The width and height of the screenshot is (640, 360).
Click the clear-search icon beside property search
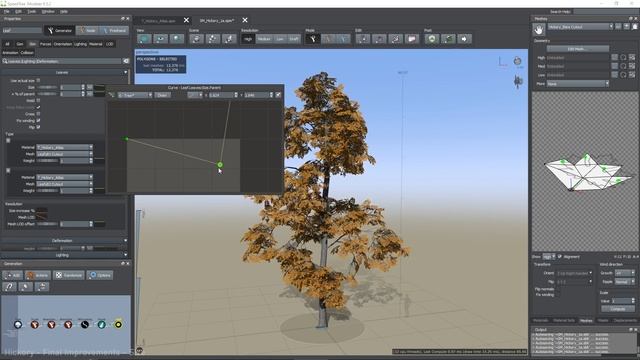tap(126, 61)
